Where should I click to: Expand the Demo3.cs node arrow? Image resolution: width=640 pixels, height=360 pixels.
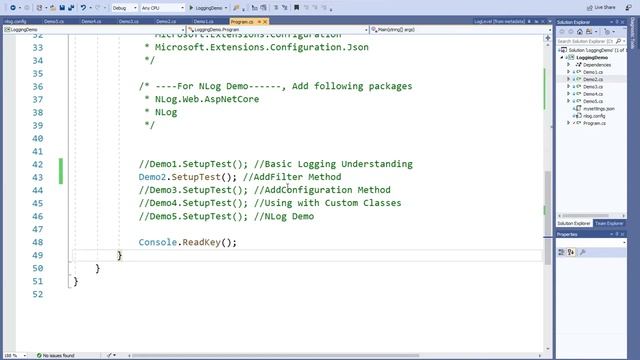[x=569, y=87]
